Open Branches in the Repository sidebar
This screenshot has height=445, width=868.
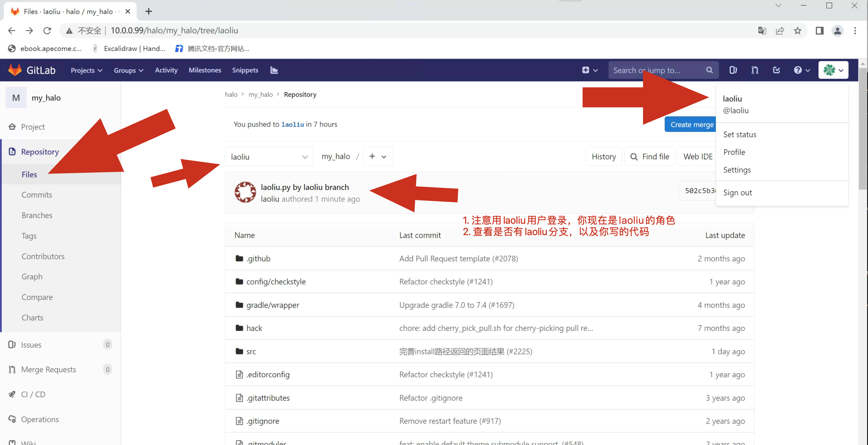(x=37, y=215)
